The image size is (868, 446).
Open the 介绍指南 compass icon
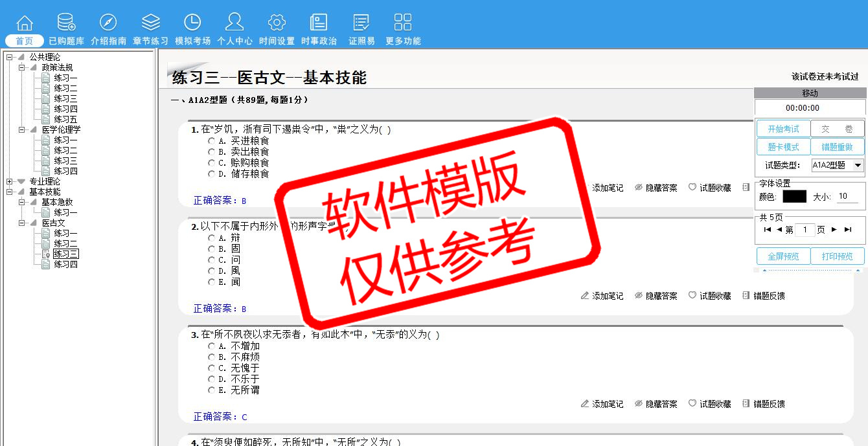click(x=108, y=23)
